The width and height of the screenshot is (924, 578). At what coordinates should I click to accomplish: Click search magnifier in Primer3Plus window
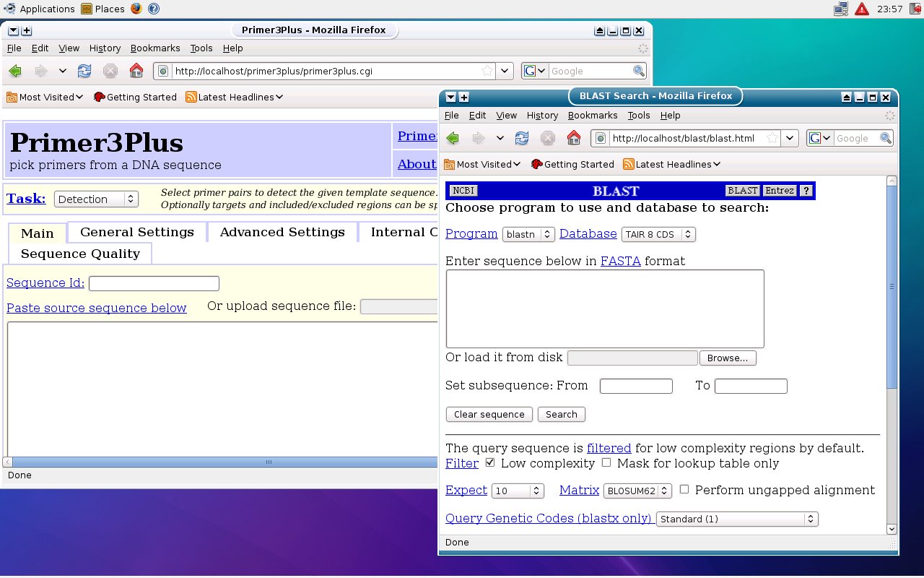639,71
